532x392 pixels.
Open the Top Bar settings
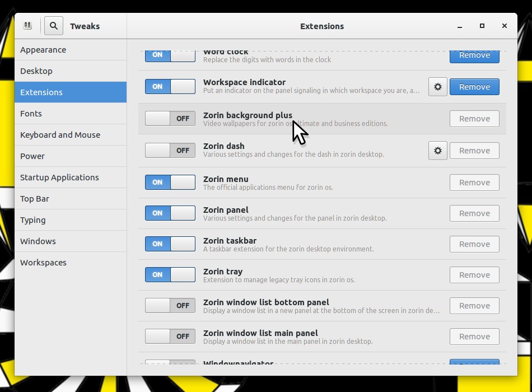pos(35,199)
